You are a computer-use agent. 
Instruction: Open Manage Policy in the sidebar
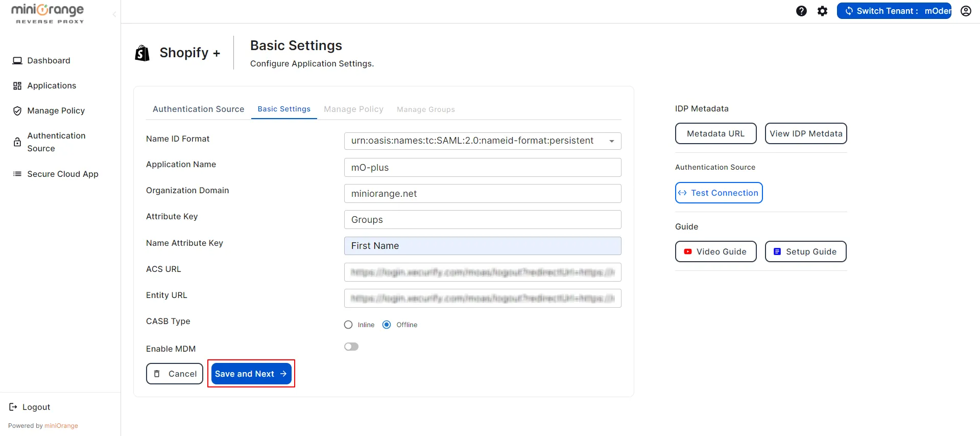pyautogui.click(x=56, y=110)
